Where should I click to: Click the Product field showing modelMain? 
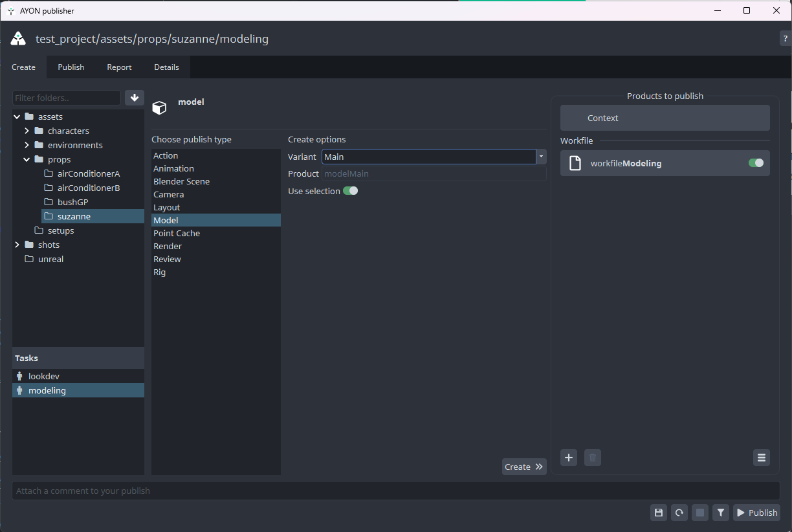pyautogui.click(x=434, y=173)
